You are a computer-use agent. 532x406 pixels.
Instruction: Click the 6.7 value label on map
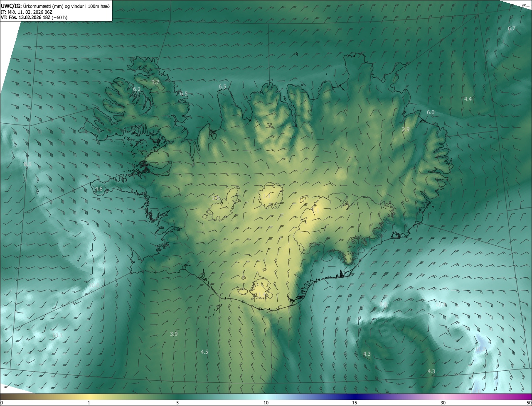coord(512,28)
